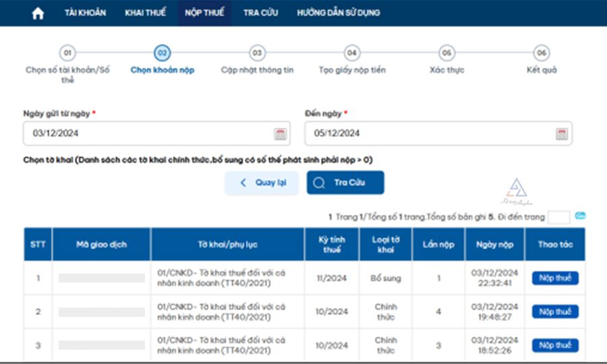Click step 06 circle Kết quả
This screenshot has width=607, height=364.
coord(541,53)
